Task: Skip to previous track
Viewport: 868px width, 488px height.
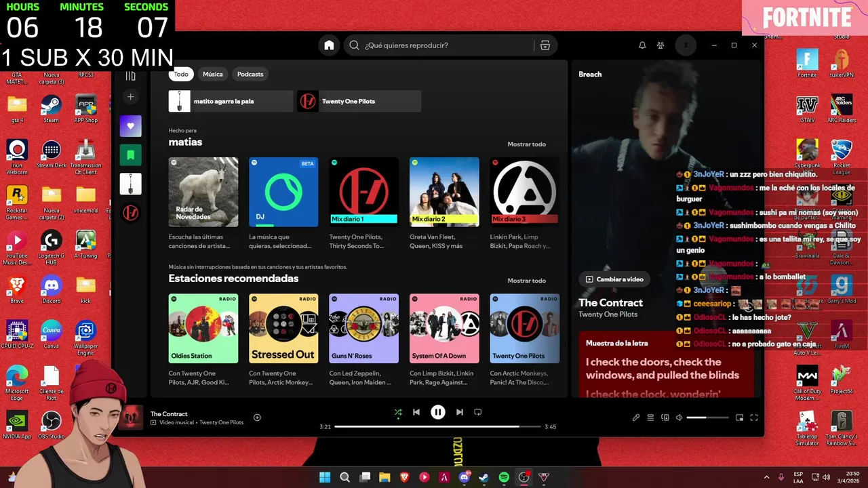Action: pyautogui.click(x=416, y=412)
